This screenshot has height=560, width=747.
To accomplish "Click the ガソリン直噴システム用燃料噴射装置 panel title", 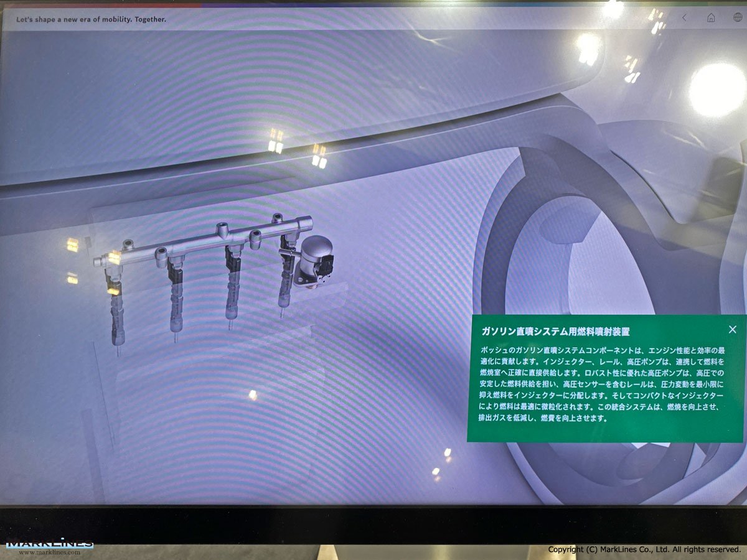I will [555, 332].
